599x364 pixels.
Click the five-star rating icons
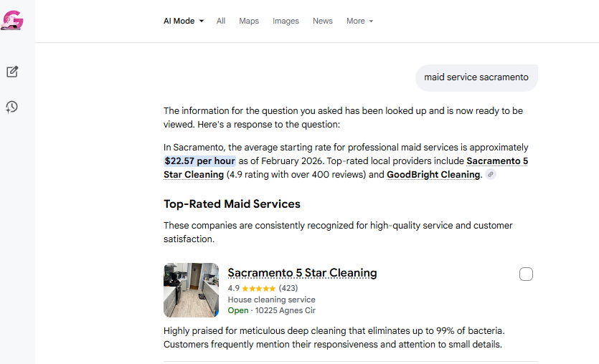[259, 288]
